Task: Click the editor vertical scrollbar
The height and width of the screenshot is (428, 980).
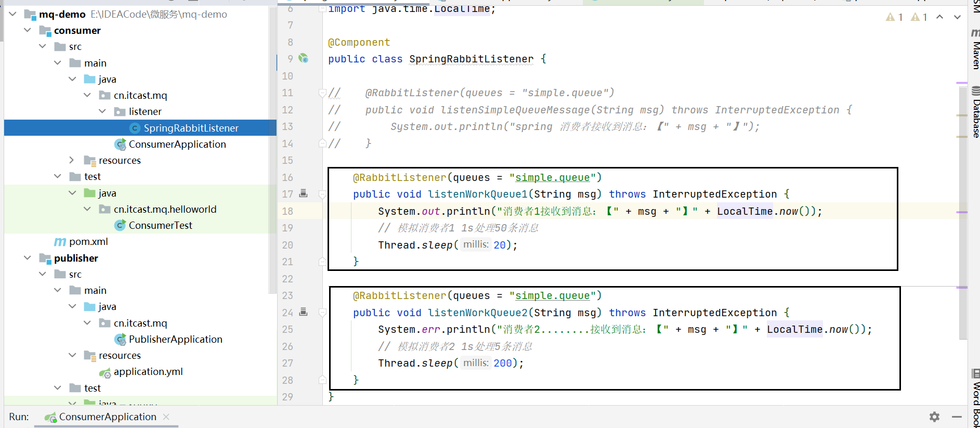Action: coord(963,212)
